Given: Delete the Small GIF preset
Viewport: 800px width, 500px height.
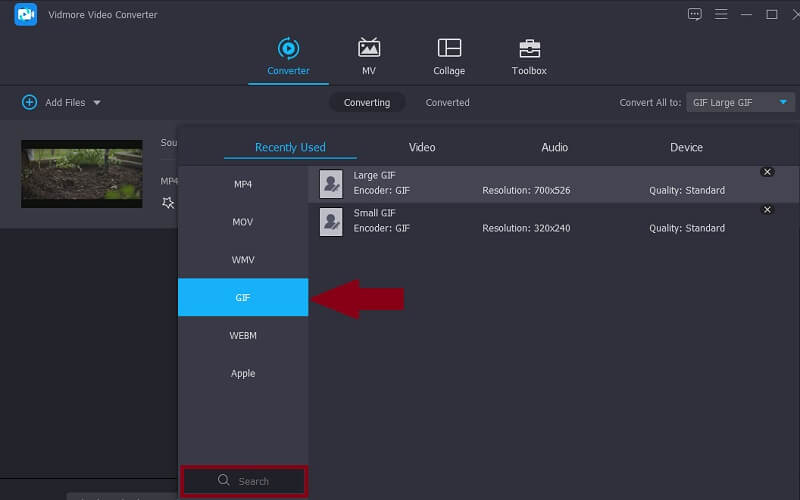Looking at the screenshot, I should 767,210.
